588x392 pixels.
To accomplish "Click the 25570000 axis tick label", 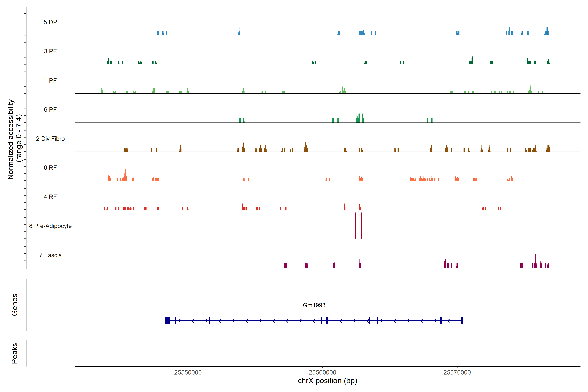I will coord(457,372).
